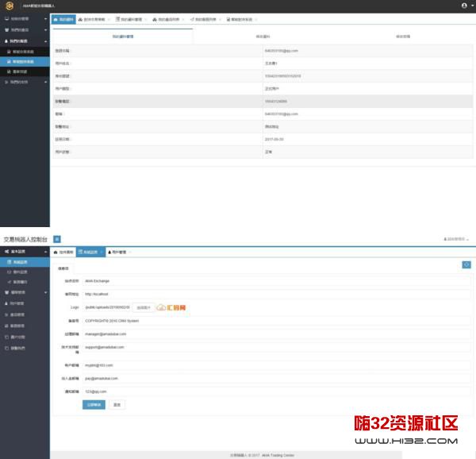Open the 用户管理 tab in the lower tab bar

(x=118, y=253)
